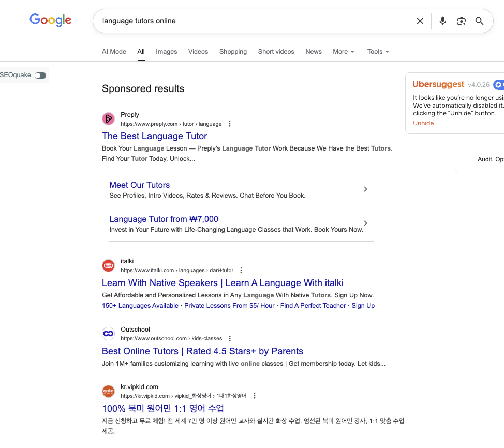The image size is (504, 448).
Task: Open Language Tutor from ₩7,000 sitelink
Action: [164, 219]
